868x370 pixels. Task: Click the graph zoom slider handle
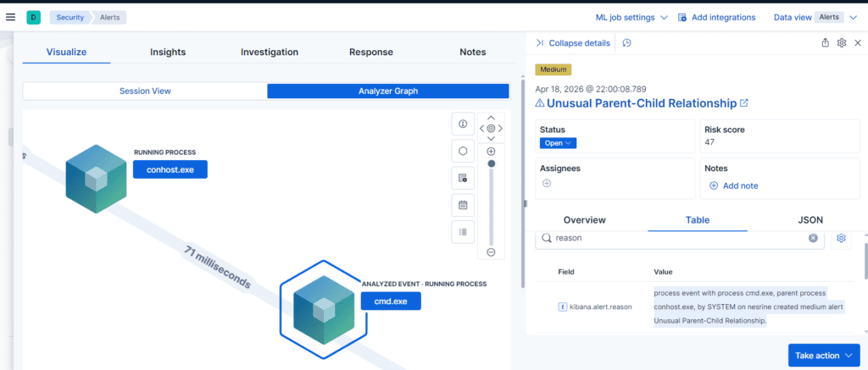tap(492, 163)
